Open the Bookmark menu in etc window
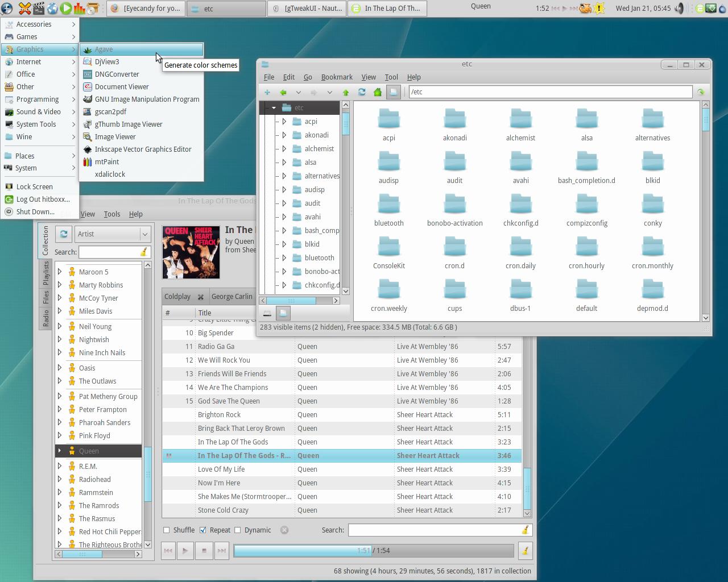Image resolution: width=728 pixels, height=582 pixels. click(337, 77)
